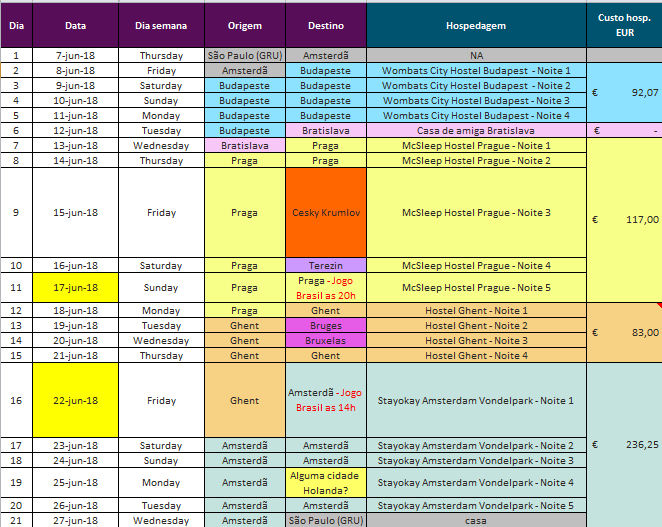Click Stayokay Amsterdam Vondelpark - Noite 1 cell
The height and width of the screenshot is (527, 662).
coord(475,400)
